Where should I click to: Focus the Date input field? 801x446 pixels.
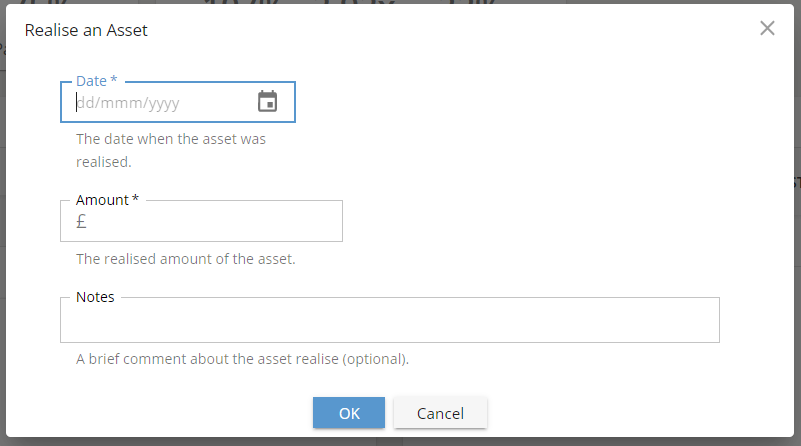tap(178, 102)
